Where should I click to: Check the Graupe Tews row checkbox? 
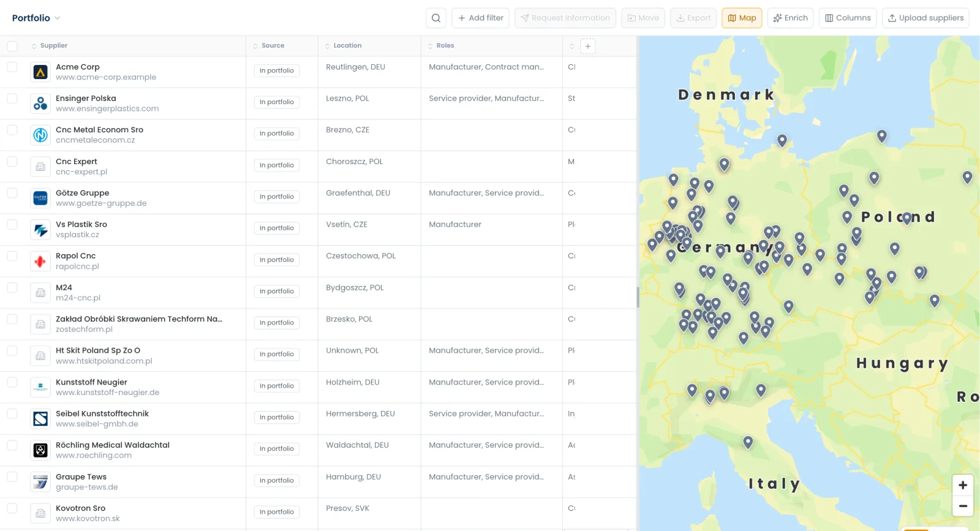click(x=12, y=476)
